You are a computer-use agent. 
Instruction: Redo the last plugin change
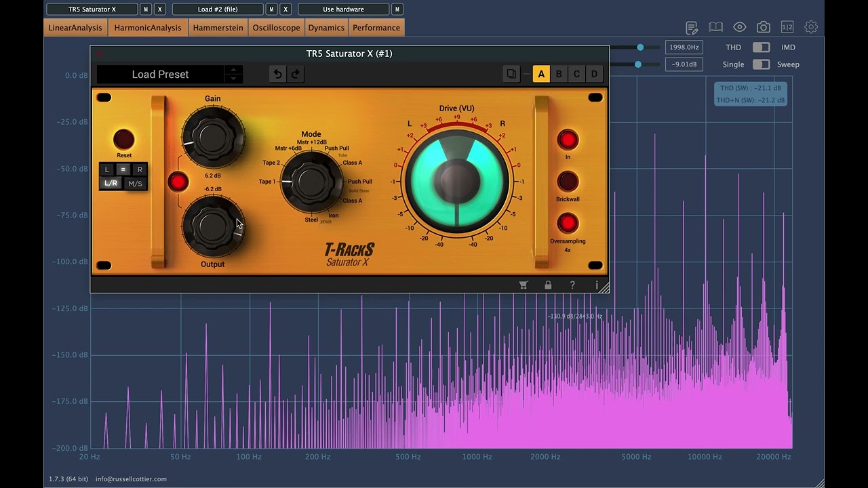[296, 75]
